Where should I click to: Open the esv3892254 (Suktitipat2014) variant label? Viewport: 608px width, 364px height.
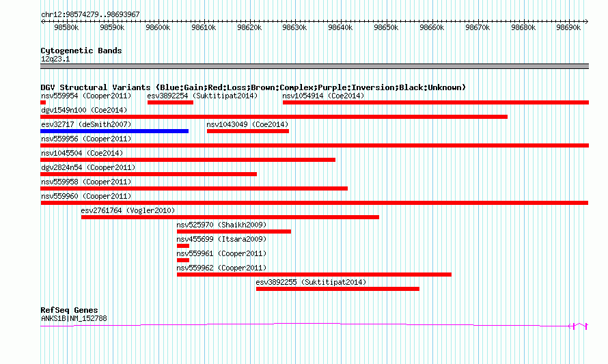[202, 96]
